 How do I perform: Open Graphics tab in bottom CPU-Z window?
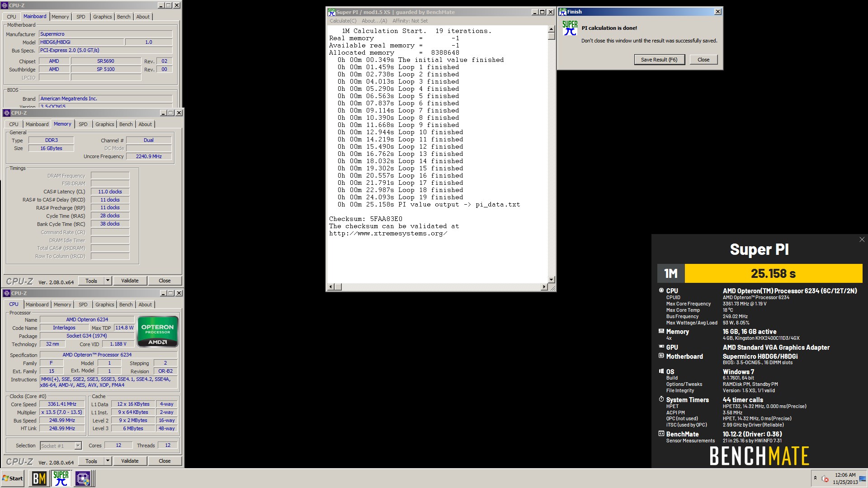click(105, 305)
